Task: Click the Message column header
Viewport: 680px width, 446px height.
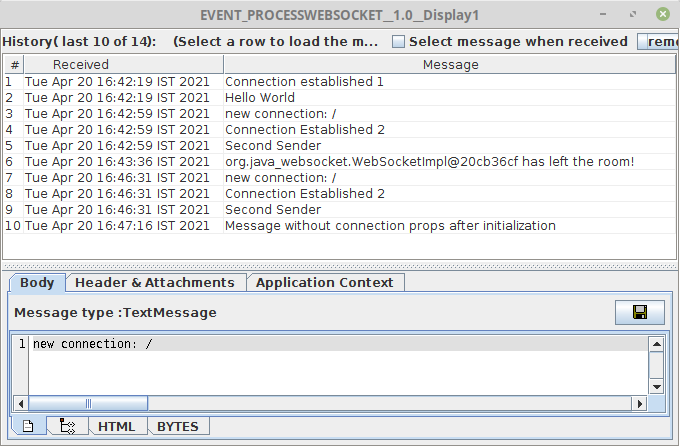Action: 450,65
